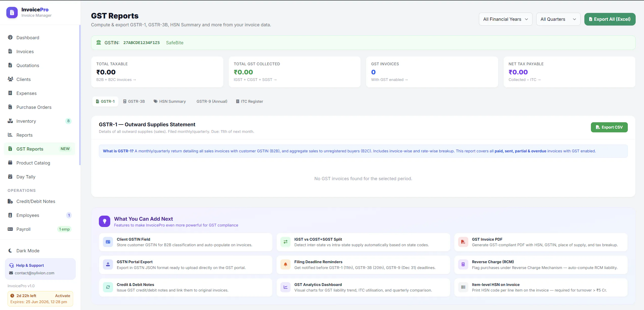Switch to the ITC Register tab
The width and height of the screenshot is (644, 310).
[250, 101]
